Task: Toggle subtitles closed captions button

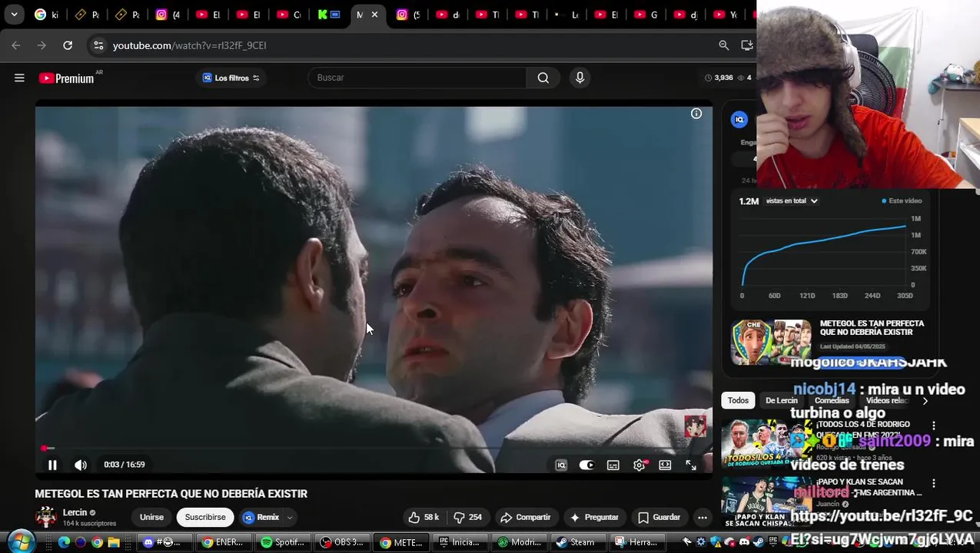Action: [x=613, y=465]
